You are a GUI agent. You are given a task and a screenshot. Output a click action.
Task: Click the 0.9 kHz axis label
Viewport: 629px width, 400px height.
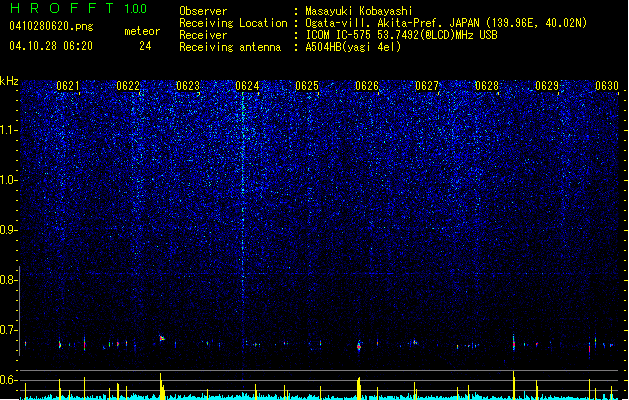pos(9,230)
